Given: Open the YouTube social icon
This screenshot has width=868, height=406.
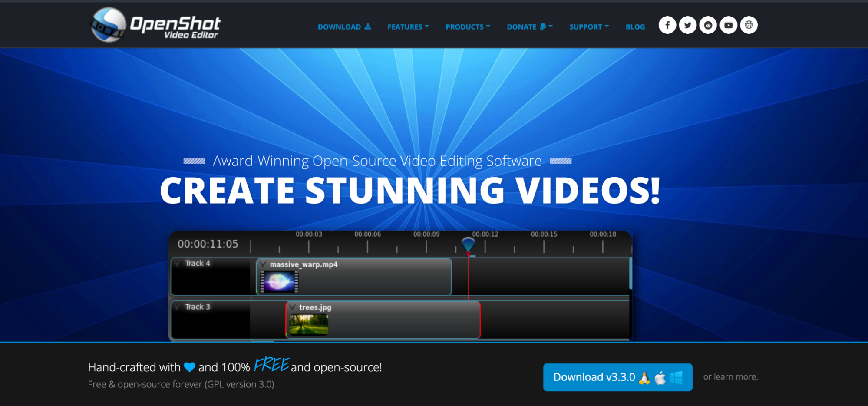Looking at the screenshot, I should tap(729, 25).
